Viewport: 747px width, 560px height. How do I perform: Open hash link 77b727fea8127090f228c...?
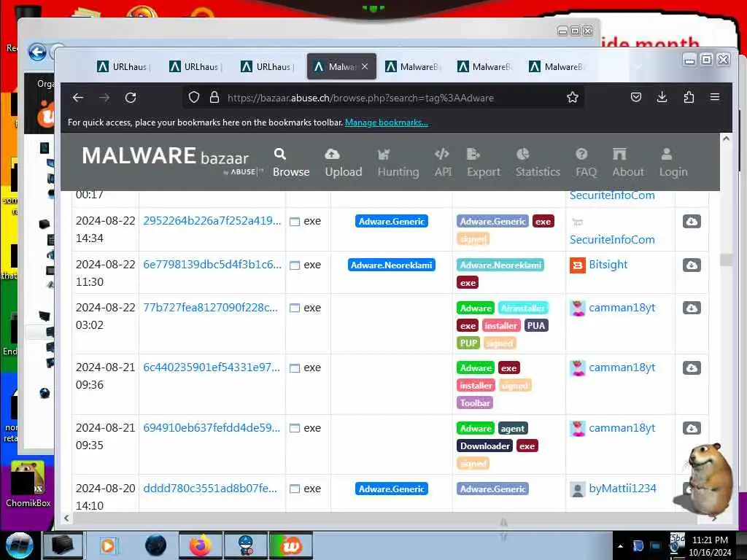210,308
